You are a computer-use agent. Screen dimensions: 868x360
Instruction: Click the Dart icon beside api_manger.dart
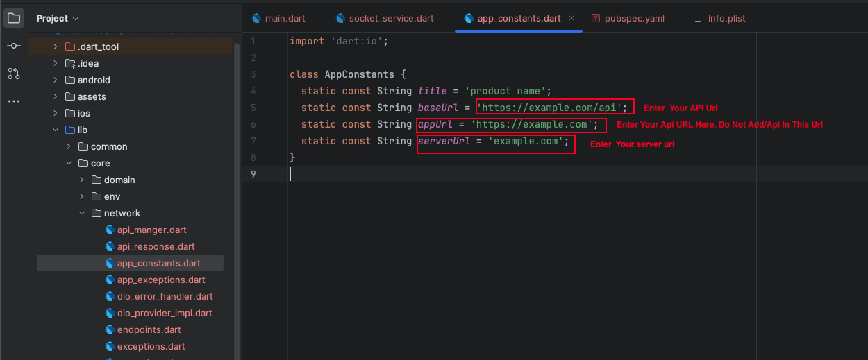(x=110, y=230)
